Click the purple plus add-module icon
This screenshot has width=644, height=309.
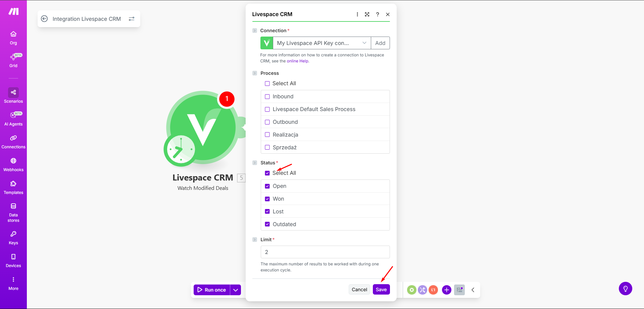click(x=446, y=290)
